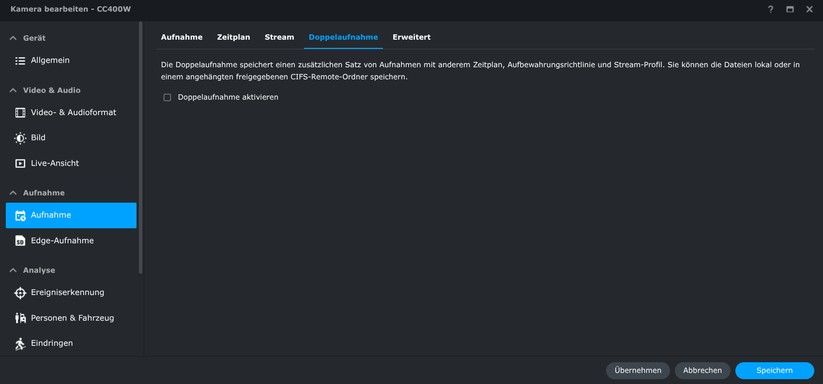Click the running figure icon for Eindringen

coord(20,344)
